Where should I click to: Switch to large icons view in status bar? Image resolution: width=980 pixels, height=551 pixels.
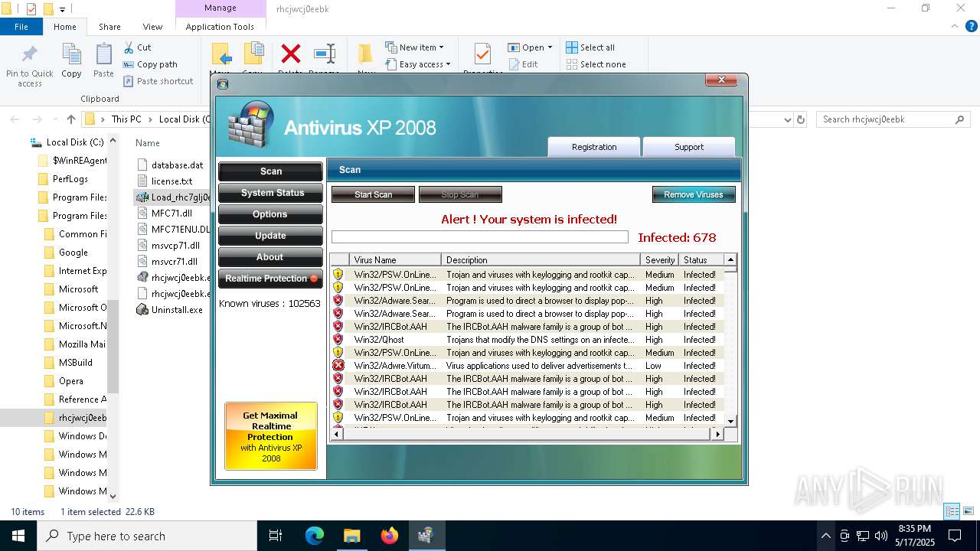tap(969, 511)
